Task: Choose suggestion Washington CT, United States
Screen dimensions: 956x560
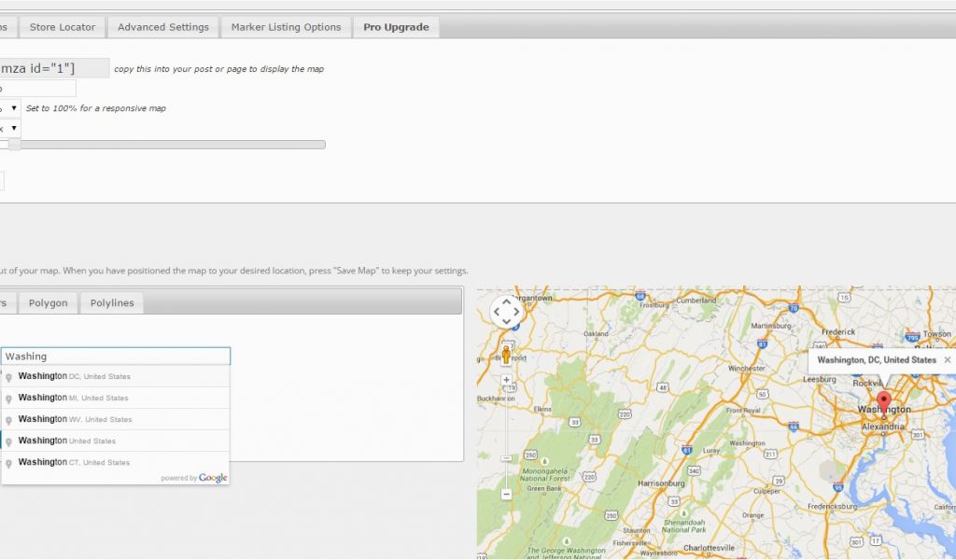Action: (115, 463)
